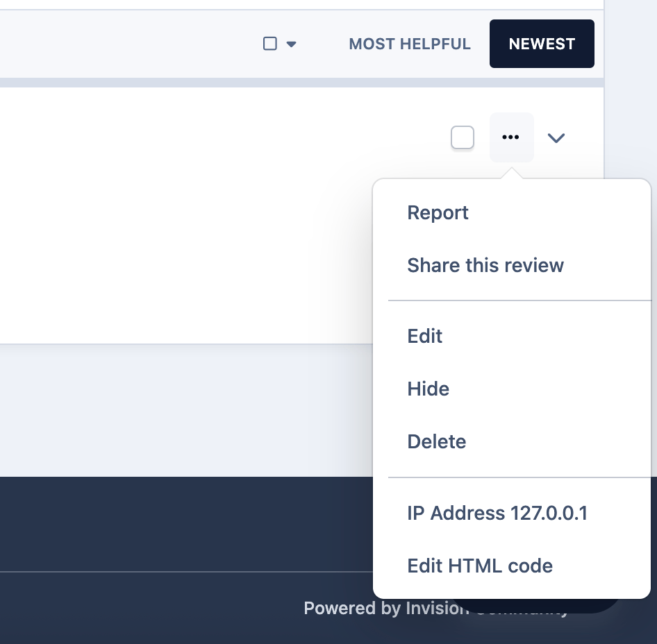
Task: Select Share this review
Action: (485, 265)
